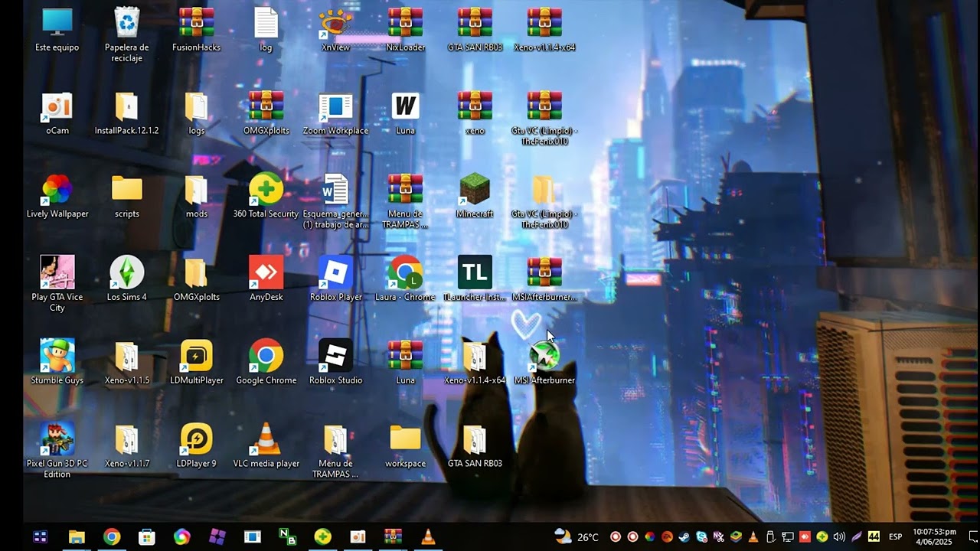This screenshot has height=551, width=980.
Task: Launch LDPlayer 9
Action: [x=197, y=445]
